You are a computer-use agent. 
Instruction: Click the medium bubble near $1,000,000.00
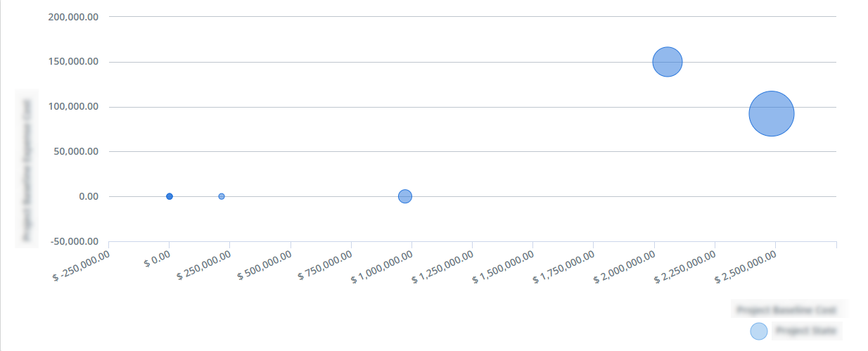(x=405, y=196)
